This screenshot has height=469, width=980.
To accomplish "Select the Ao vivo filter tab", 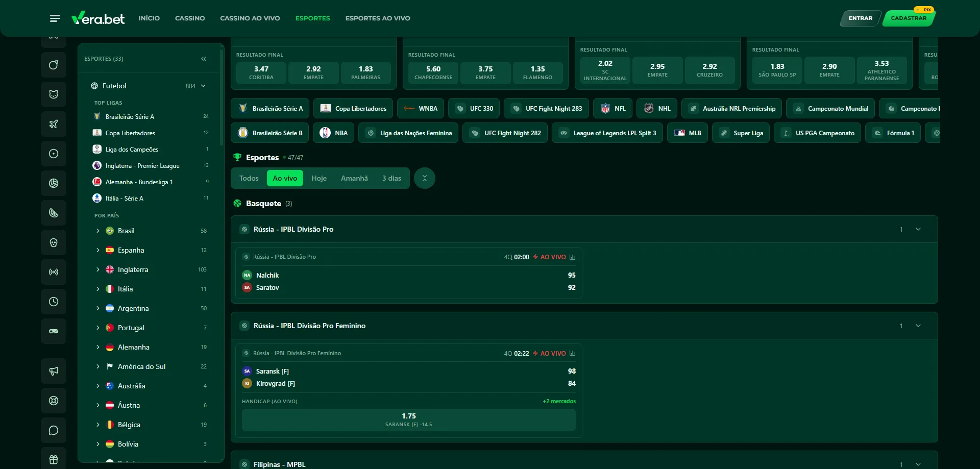I will [285, 178].
